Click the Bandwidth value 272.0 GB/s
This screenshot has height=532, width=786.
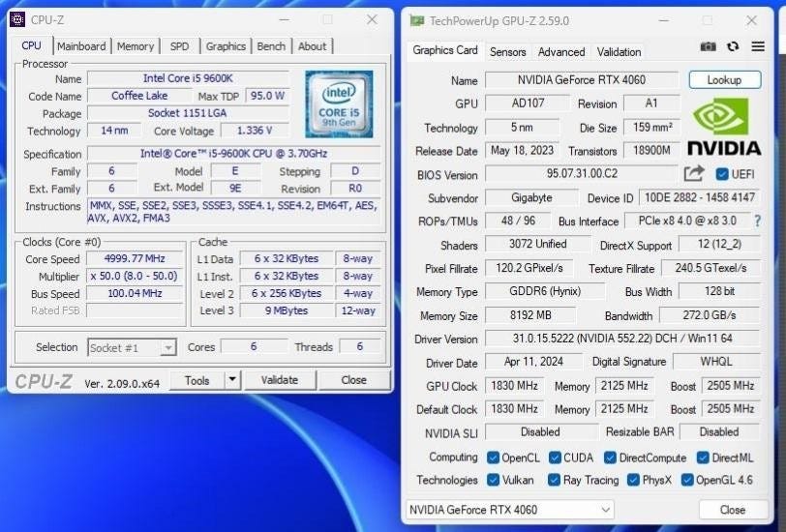coord(710,315)
